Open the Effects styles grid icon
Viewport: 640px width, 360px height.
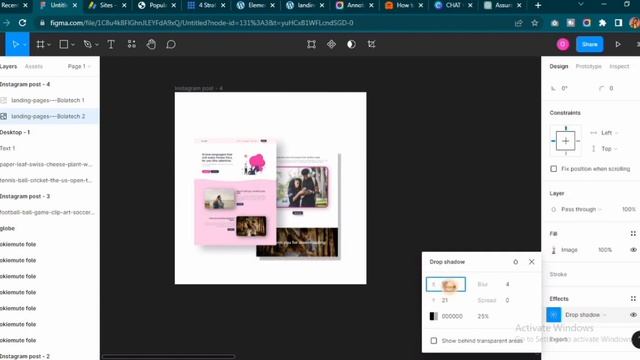tap(633, 298)
